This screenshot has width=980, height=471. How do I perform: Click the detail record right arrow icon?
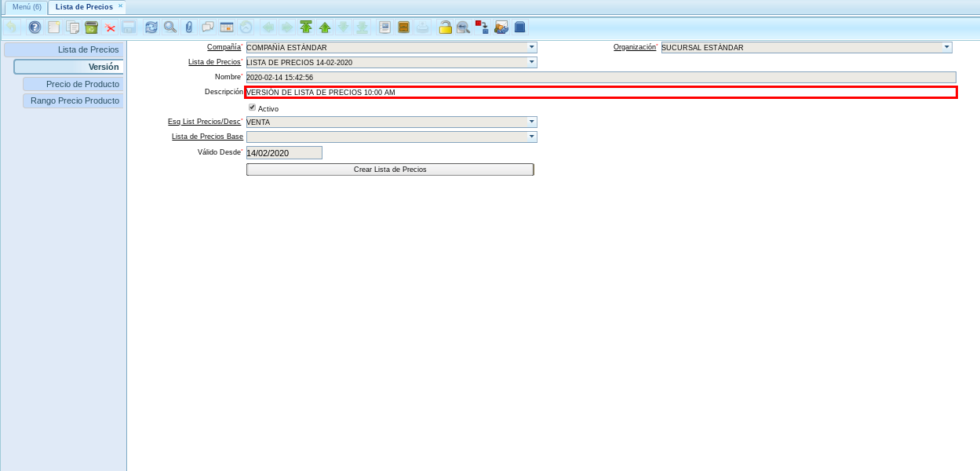point(287,27)
